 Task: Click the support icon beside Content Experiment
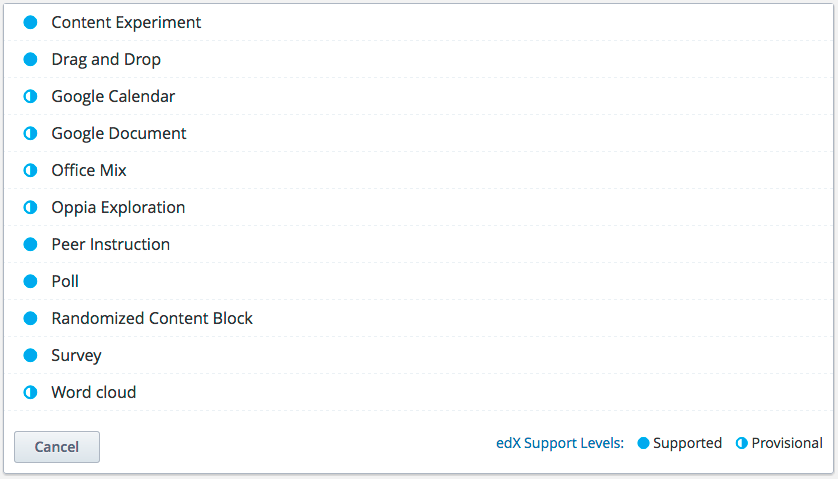click(x=30, y=22)
